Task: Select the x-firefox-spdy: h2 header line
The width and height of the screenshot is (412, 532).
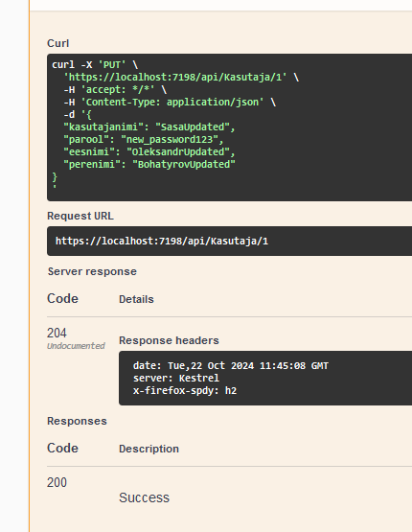Action: tap(185, 390)
